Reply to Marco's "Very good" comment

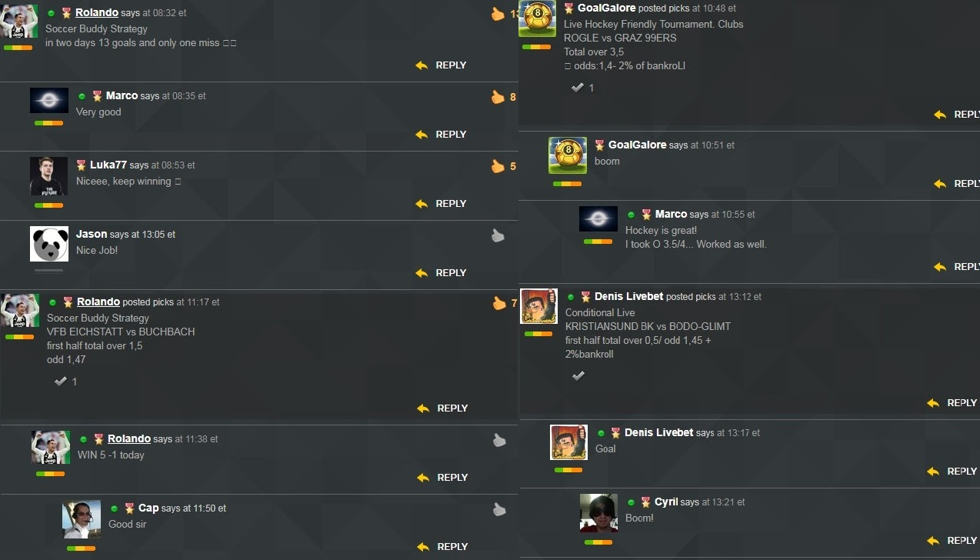tap(441, 135)
